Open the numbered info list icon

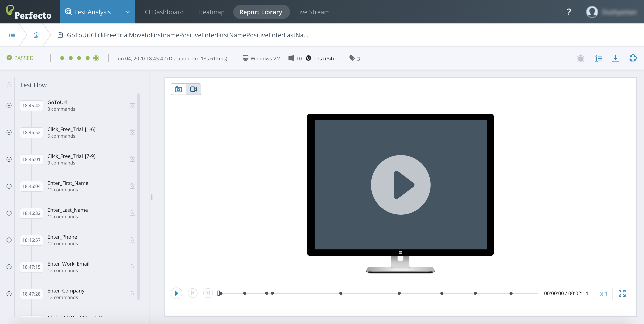(598, 58)
